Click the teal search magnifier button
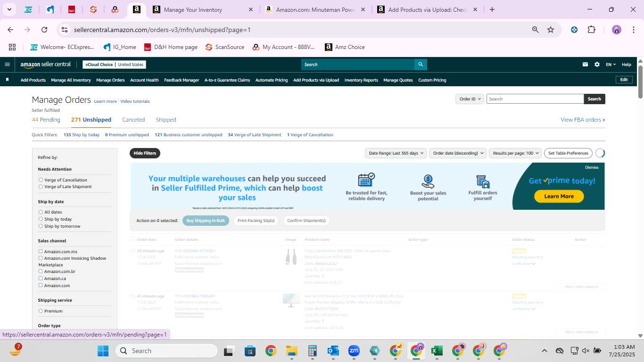644x362 pixels. pyautogui.click(x=421, y=65)
